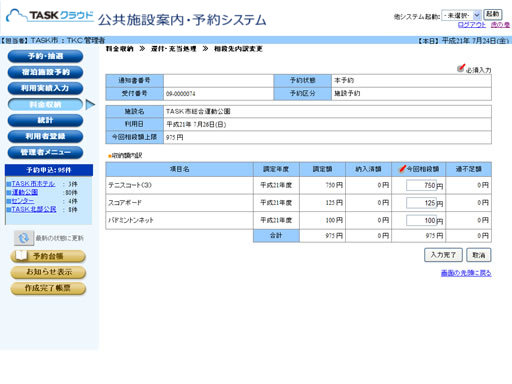Click the 取消 cancel button
Viewport: 512px width, 384px height.
point(479,255)
